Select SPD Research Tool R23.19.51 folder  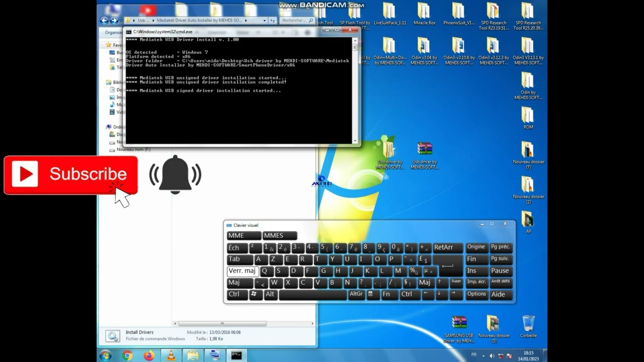[x=493, y=16]
